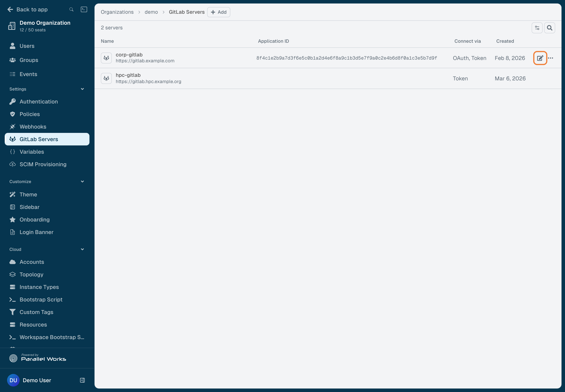Open Bootstrap Script page
This screenshot has height=392, width=565.
(47, 299)
